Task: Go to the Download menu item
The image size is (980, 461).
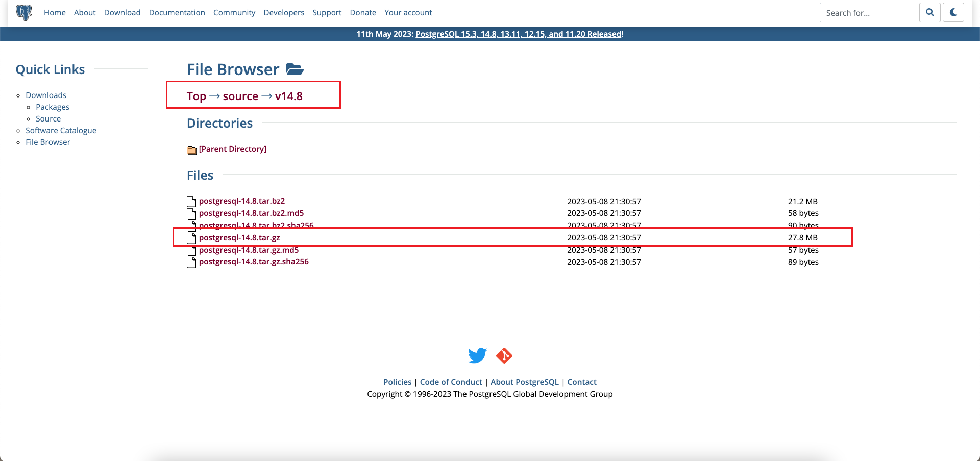Action: pyautogui.click(x=122, y=12)
